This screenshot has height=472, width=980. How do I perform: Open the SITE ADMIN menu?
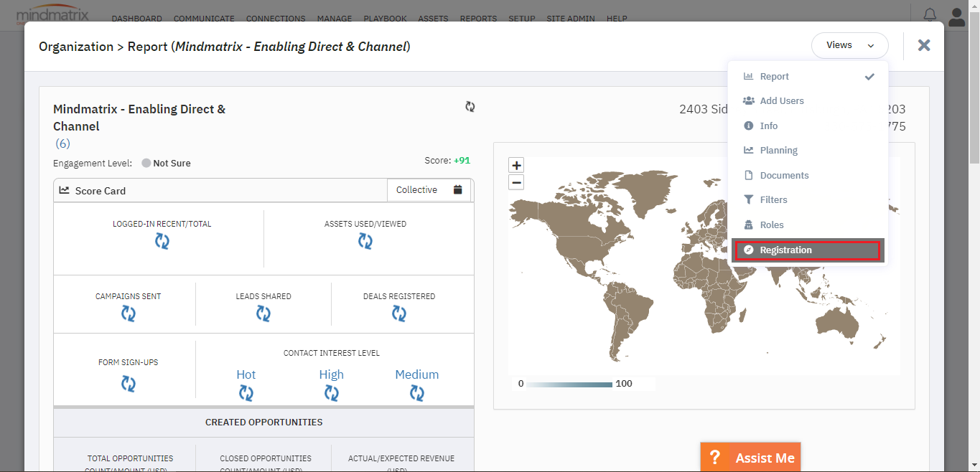click(571, 19)
